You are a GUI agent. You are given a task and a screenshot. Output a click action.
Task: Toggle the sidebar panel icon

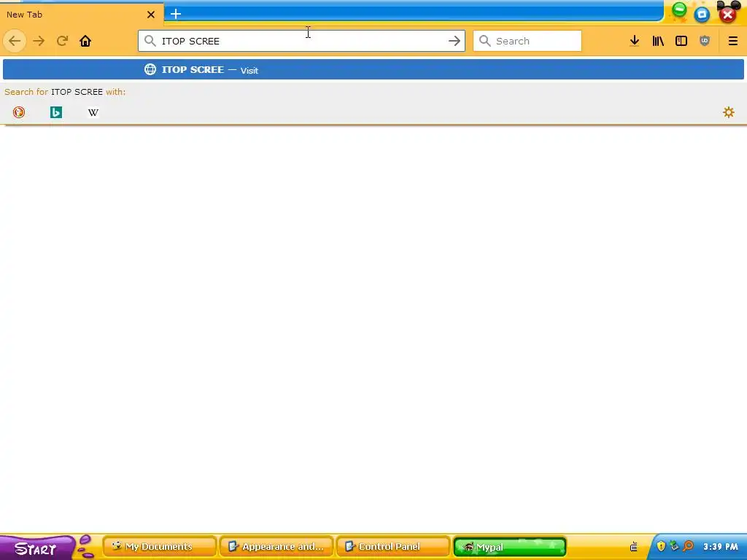[x=681, y=41]
